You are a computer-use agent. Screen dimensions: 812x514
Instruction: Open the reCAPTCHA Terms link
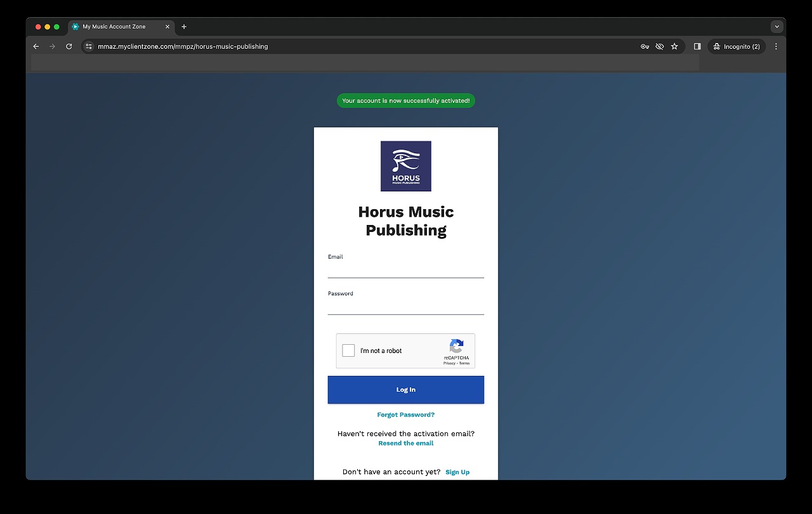point(464,363)
